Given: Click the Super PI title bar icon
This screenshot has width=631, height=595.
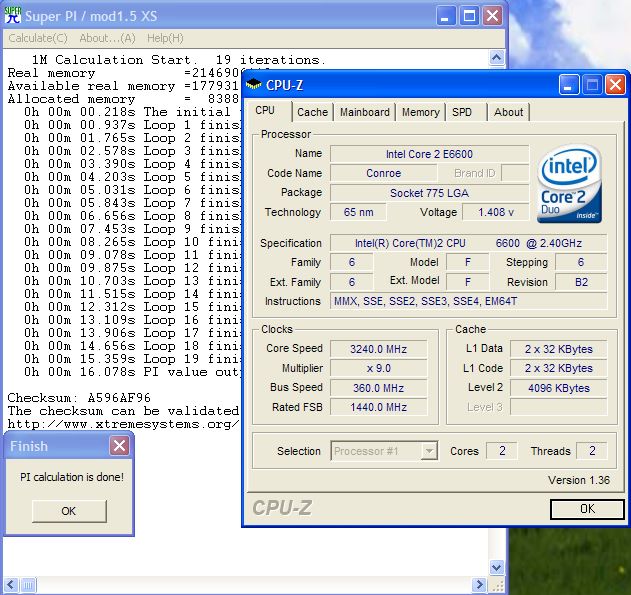Looking at the screenshot, I should [x=12, y=15].
